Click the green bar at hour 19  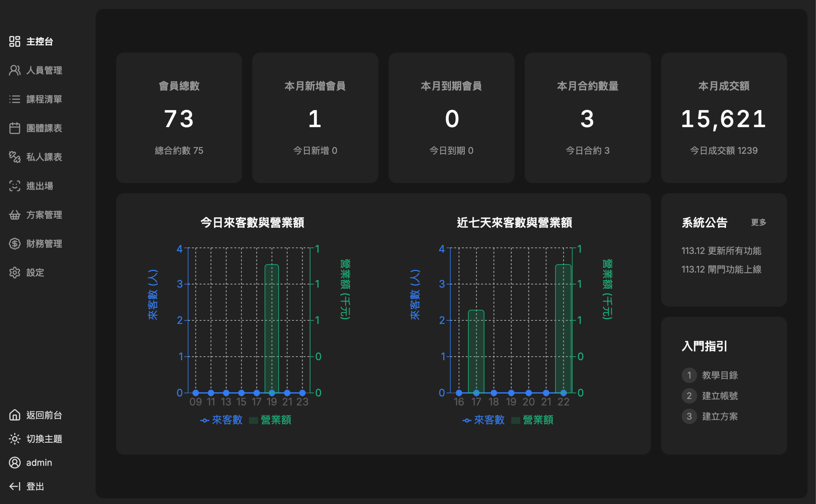[x=272, y=328]
